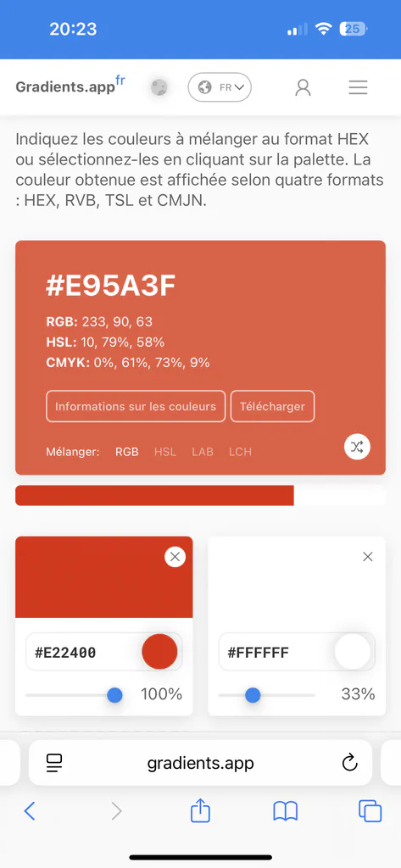Viewport: 401px width, 868px height.
Task: Remove the white #FFFFFF color card
Action: click(x=368, y=556)
